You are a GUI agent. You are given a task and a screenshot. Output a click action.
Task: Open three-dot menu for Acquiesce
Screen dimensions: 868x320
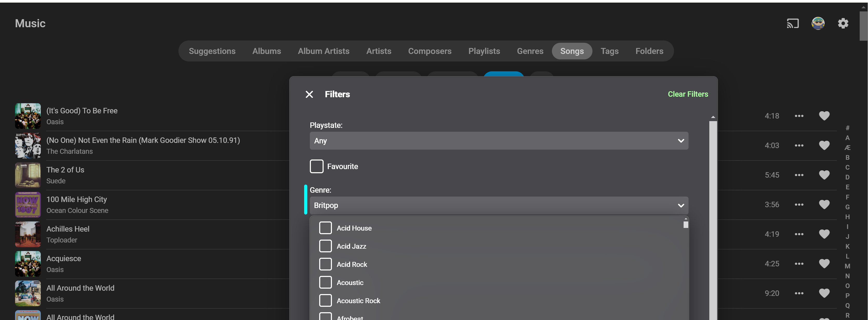799,264
